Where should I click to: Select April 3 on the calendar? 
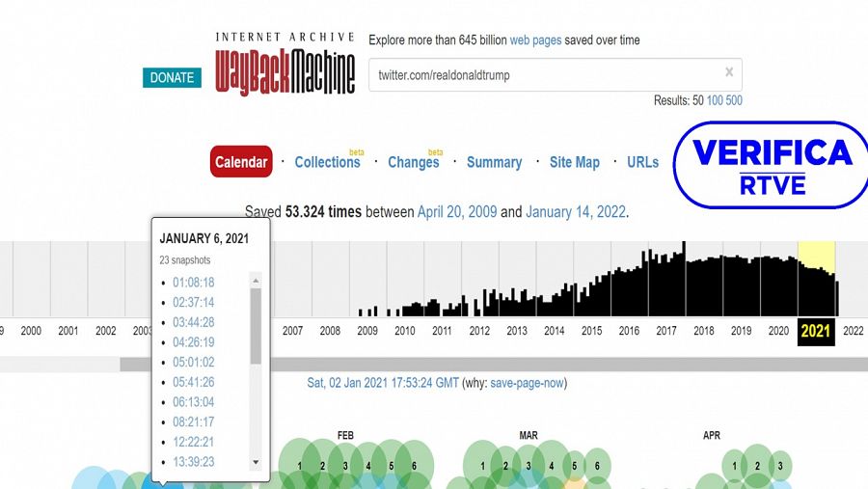point(780,466)
